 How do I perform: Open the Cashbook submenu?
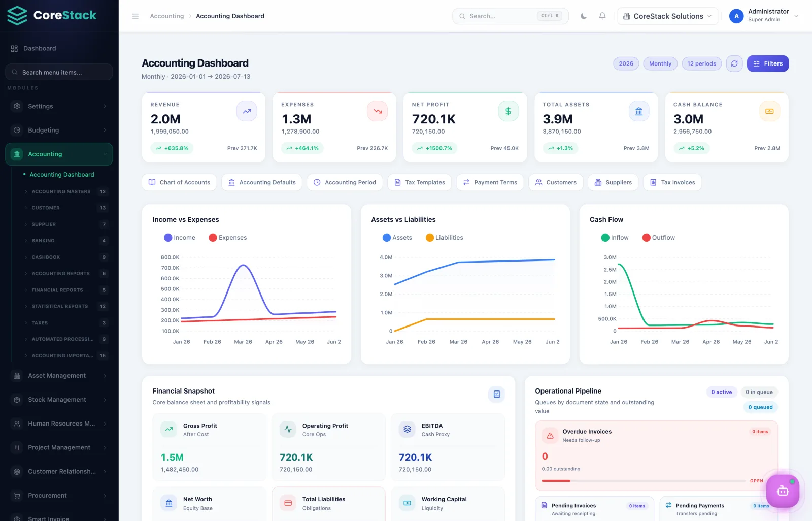[x=66, y=257]
